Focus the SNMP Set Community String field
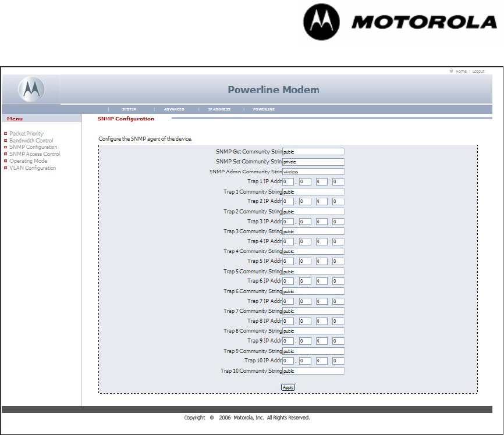 tap(313, 162)
